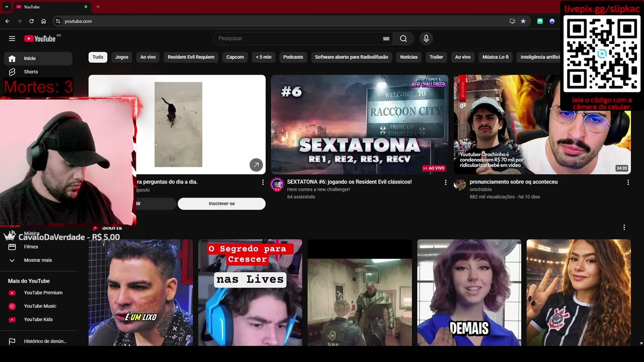Click the page scrollbar down arrow
Image resolution: width=644 pixels, height=362 pixels.
click(640, 343)
